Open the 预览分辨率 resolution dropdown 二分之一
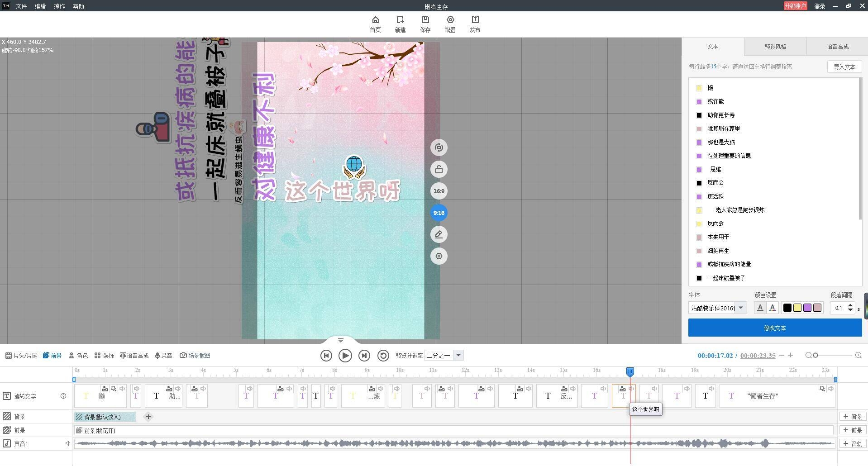 458,355
